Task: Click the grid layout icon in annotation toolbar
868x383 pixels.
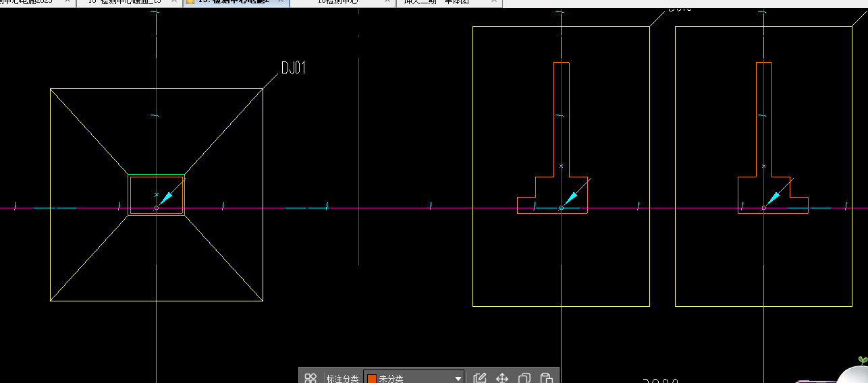Action: (x=310, y=378)
